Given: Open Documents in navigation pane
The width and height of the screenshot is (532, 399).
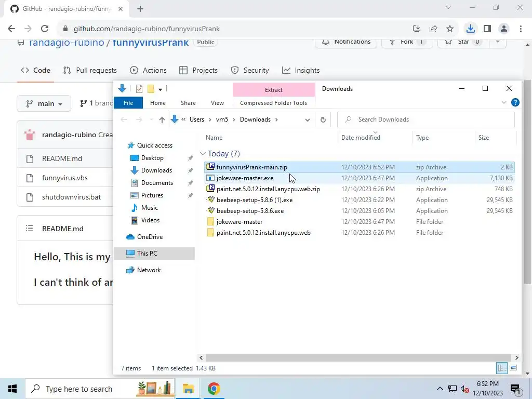Looking at the screenshot, I should tap(157, 182).
